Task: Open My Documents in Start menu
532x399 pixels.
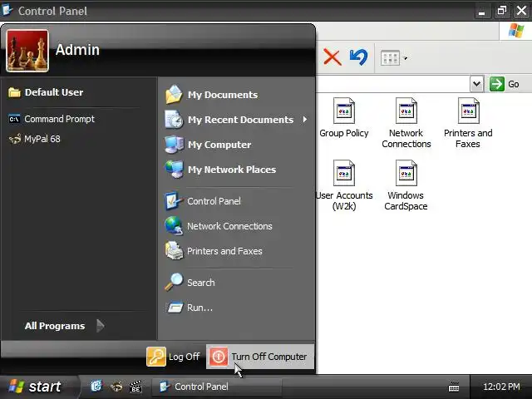Action: 211,95
